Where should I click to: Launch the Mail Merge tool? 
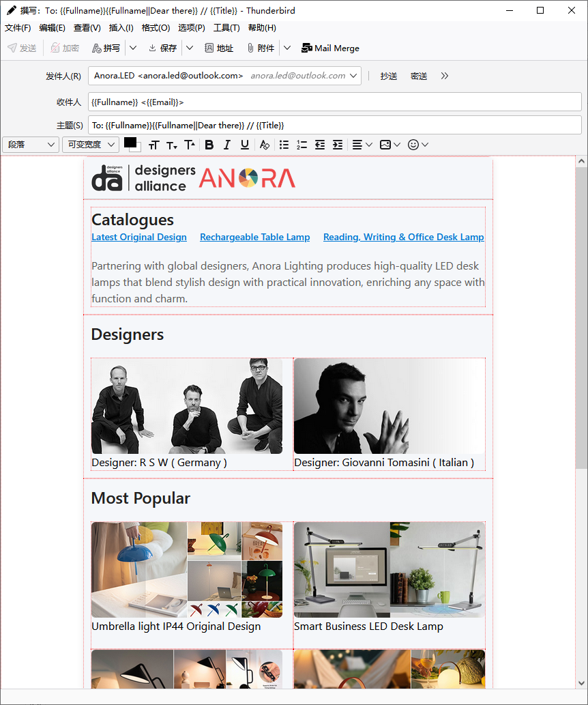coord(330,48)
